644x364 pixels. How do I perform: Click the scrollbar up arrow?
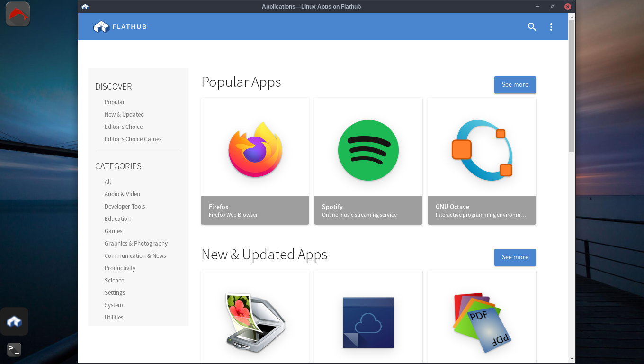tap(572, 17)
